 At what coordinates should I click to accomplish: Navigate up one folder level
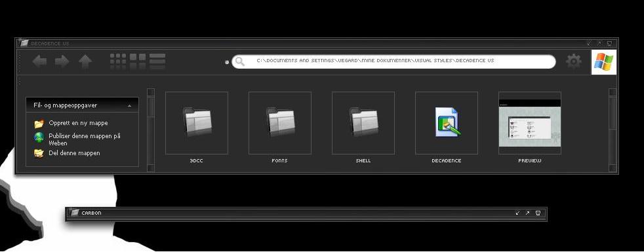click(85, 62)
